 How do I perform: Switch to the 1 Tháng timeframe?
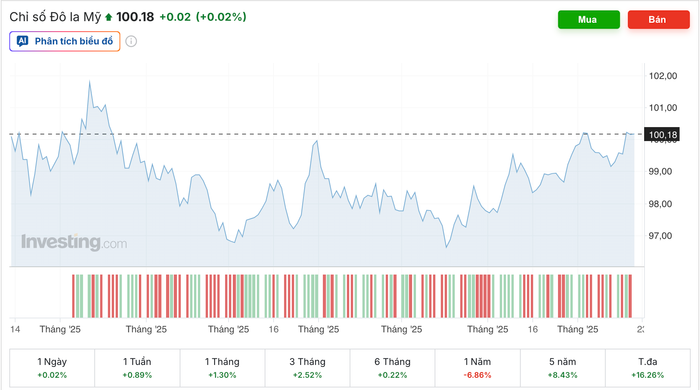tap(222, 368)
